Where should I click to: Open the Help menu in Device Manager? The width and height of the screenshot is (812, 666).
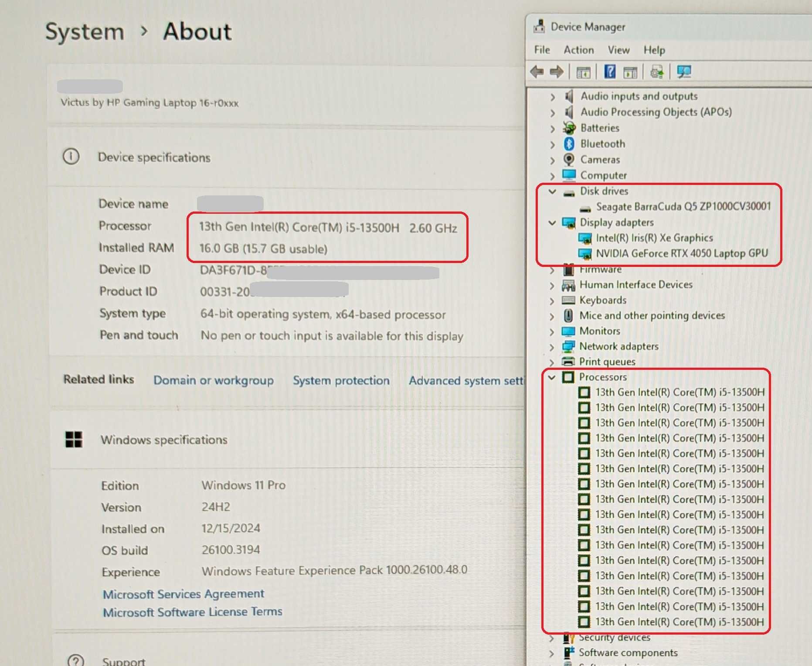[x=654, y=50]
